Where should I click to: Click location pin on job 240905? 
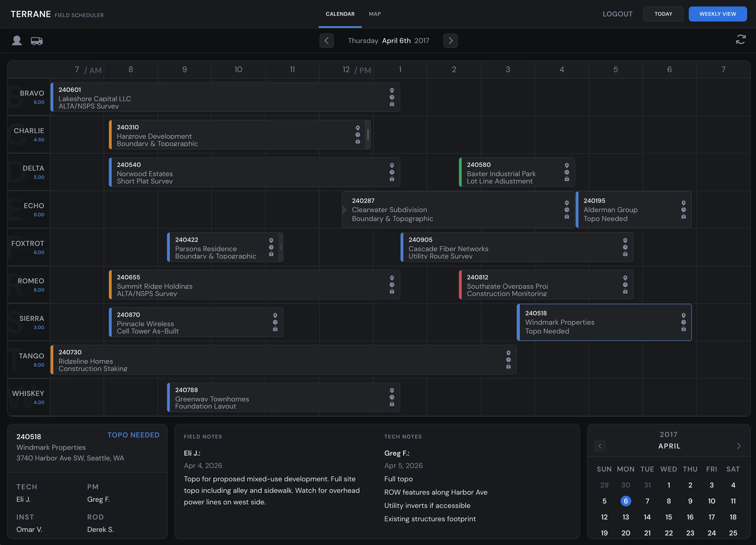coord(625,240)
